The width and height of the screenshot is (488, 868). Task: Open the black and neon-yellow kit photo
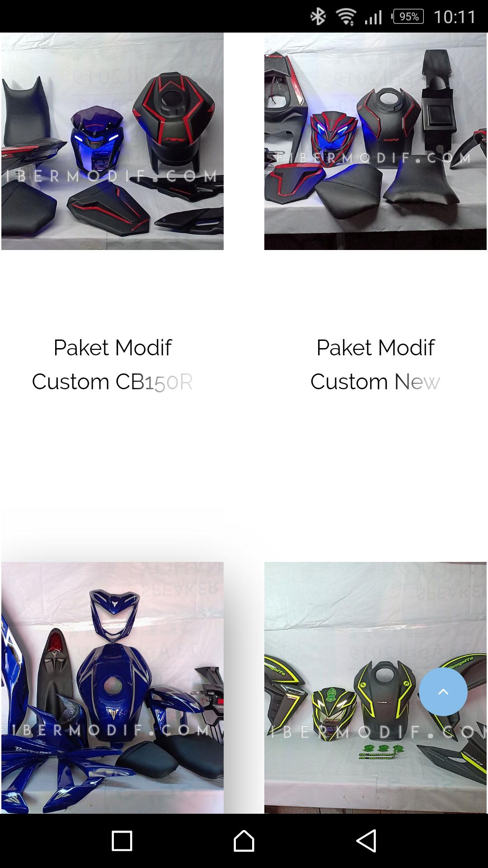[x=375, y=688]
